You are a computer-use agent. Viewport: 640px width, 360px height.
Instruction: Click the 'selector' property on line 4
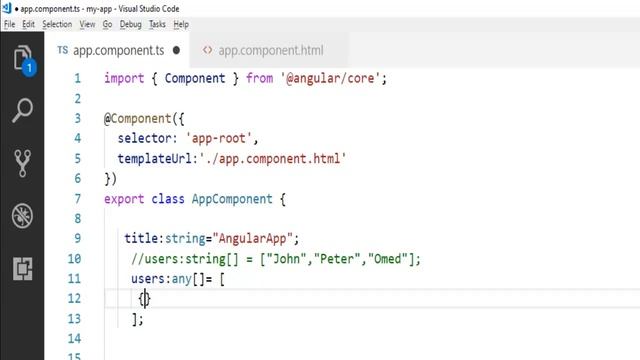click(x=144, y=138)
